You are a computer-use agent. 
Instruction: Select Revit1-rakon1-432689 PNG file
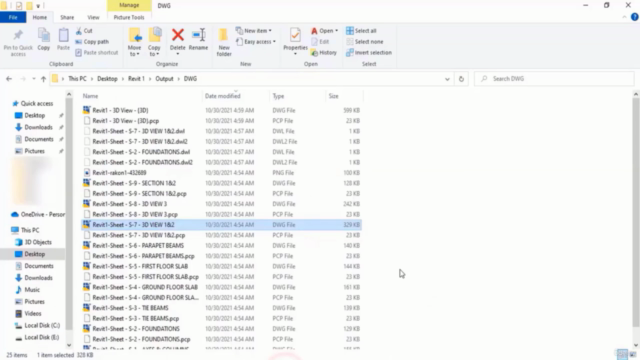pyautogui.click(x=221, y=173)
